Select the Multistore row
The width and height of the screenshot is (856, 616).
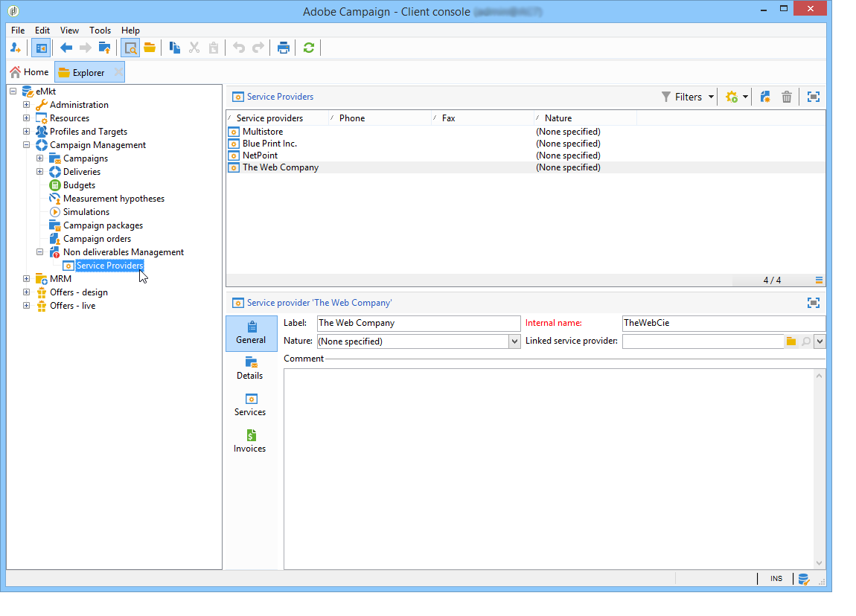point(526,132)
